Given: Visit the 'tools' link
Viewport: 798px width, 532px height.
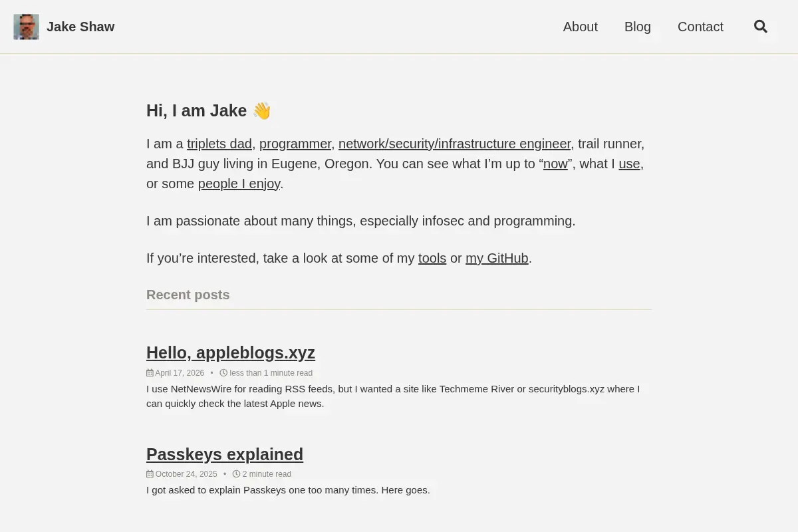Looking at the screenshot, I should (x=432, y=258).
